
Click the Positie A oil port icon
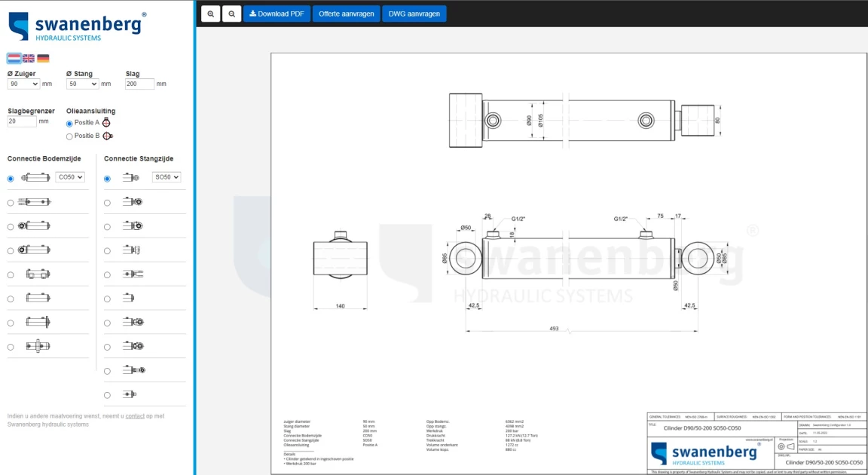pyautogui.click(x=106, y=122)
